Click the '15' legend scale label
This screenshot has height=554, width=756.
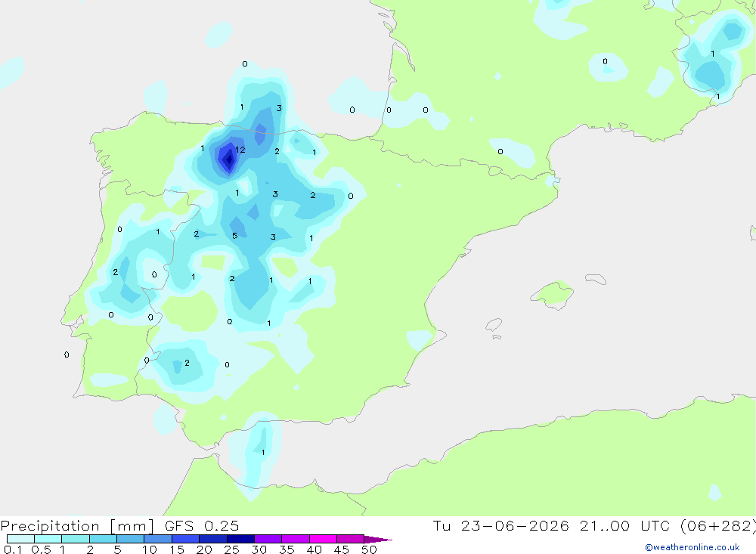[x=177, y=549]
